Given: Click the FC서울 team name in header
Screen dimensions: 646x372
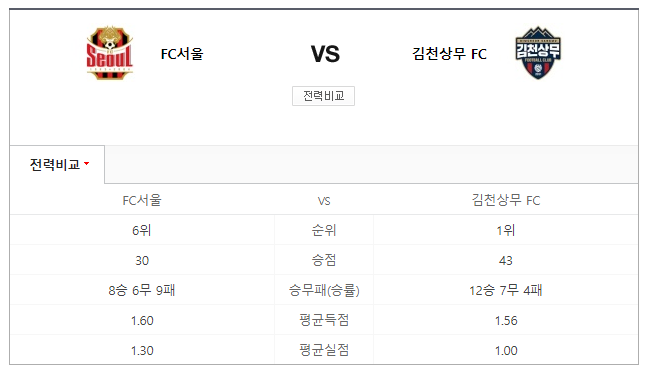Looking at the screenshot, I should pyautogui.click(x=182, y=54).
